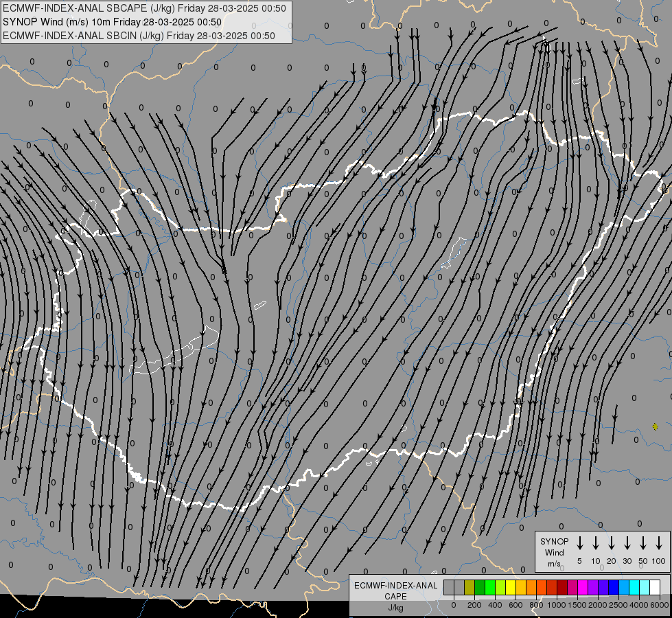Image resolution: width=672 pixels, height=618 pixels.
Task: Click the 5 m/s wind arrow in legend
Action: click(579, 543)
